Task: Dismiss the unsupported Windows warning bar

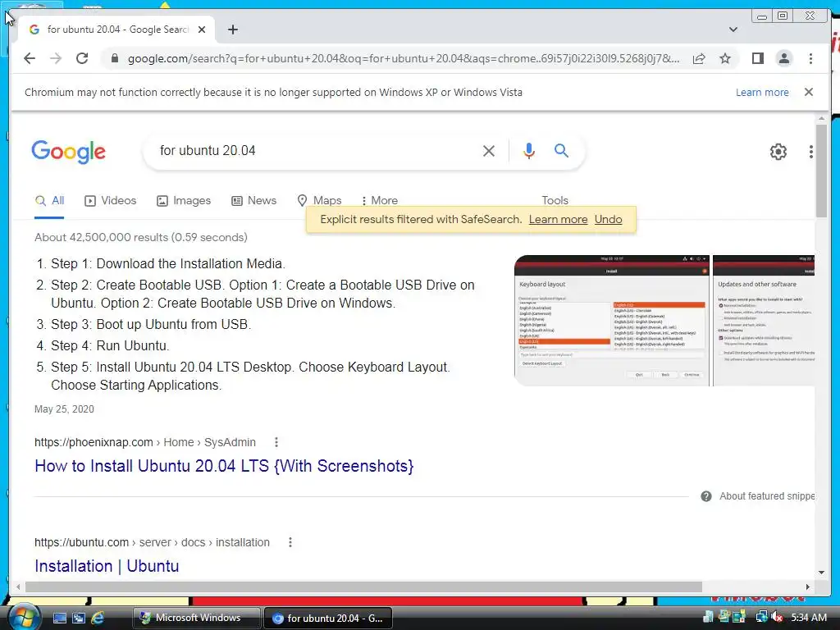Action: click(809, 92)
